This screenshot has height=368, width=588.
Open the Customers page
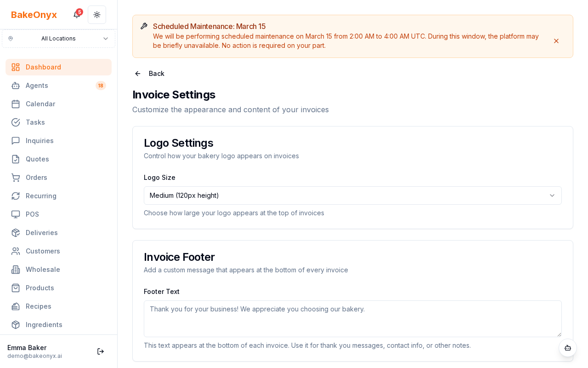58,251
